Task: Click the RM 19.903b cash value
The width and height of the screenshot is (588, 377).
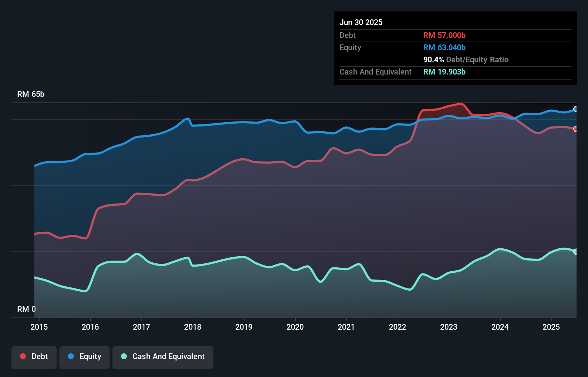Action: point(444,72)
